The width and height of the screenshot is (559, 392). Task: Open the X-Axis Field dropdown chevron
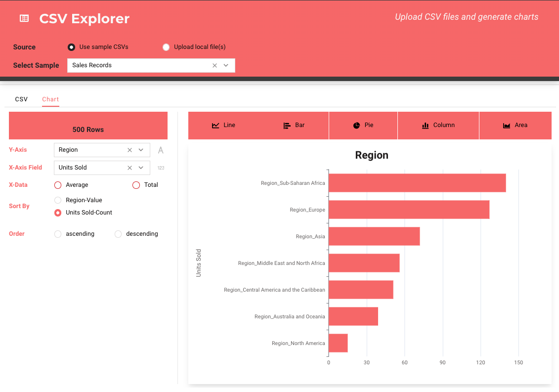tap(141, 168)
